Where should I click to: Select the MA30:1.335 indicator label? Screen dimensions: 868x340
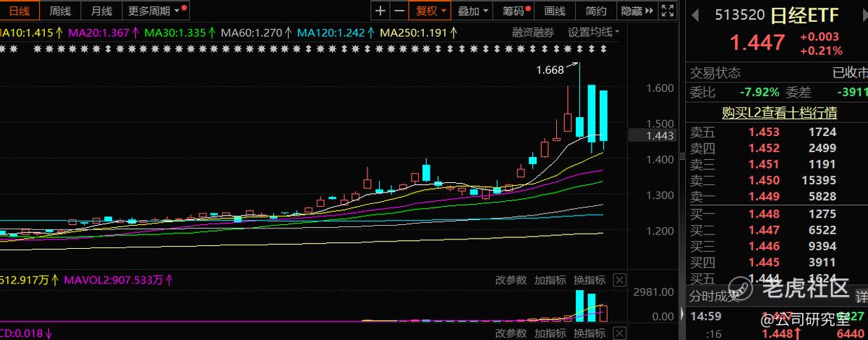[175, 33]
